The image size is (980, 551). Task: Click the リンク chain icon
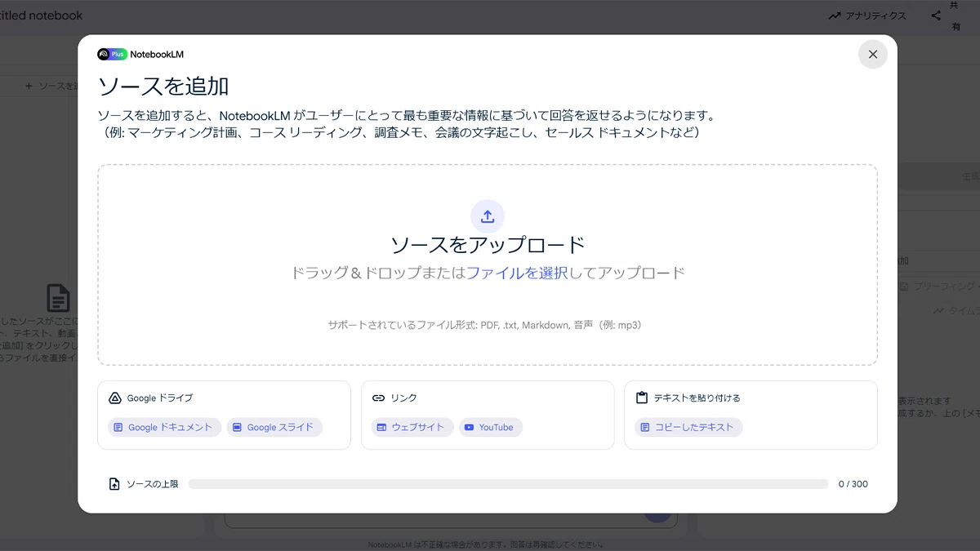[x=378, y=398]
